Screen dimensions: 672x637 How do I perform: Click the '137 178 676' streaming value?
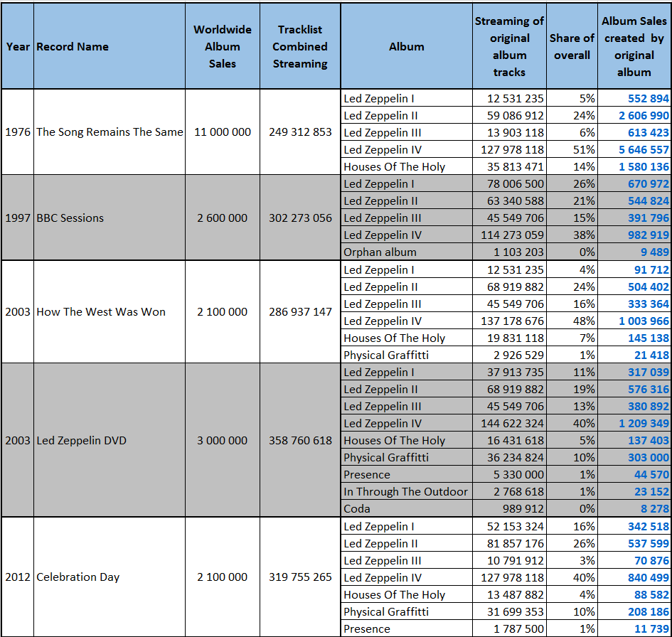[509, 321]
